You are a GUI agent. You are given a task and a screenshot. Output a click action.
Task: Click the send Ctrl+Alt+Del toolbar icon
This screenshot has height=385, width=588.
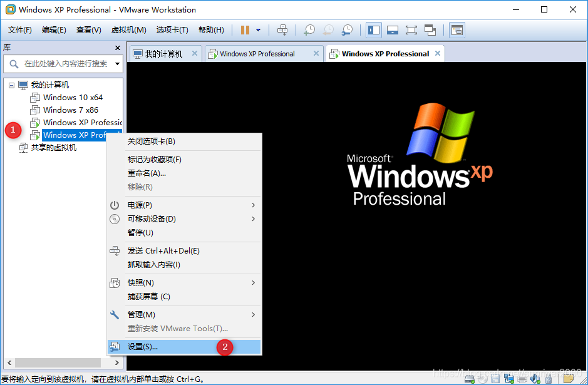282,30
